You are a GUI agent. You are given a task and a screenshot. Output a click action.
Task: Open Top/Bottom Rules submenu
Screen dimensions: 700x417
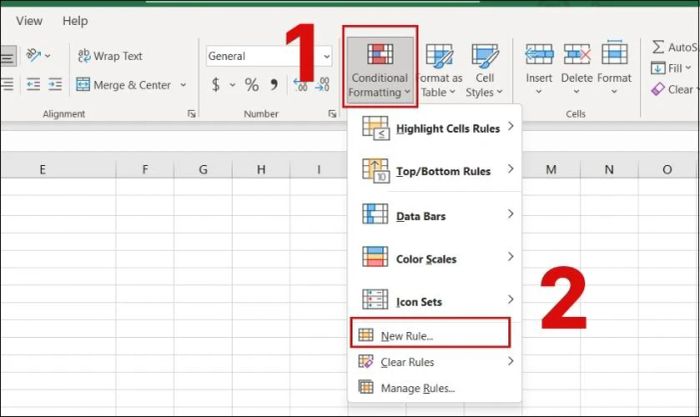pyautogui.click(x=434, y=171)
